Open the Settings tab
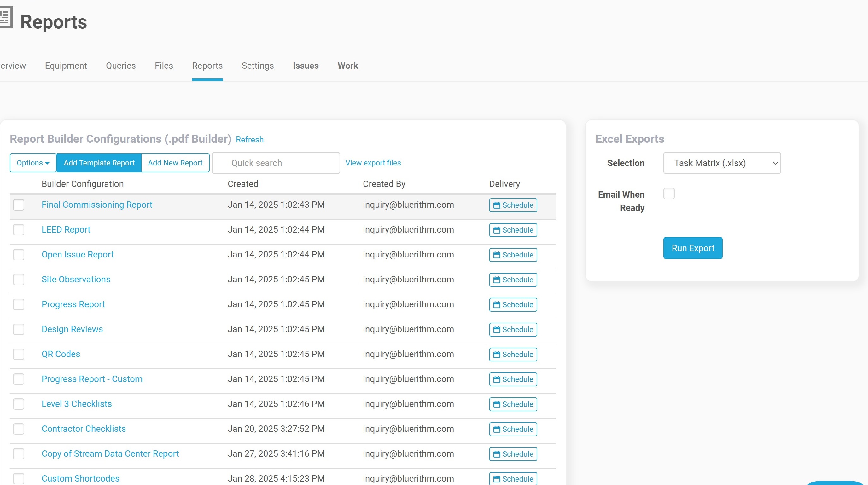Image resolution: width=868 pixels, height=485 pixels. click(x=257, y=66)
